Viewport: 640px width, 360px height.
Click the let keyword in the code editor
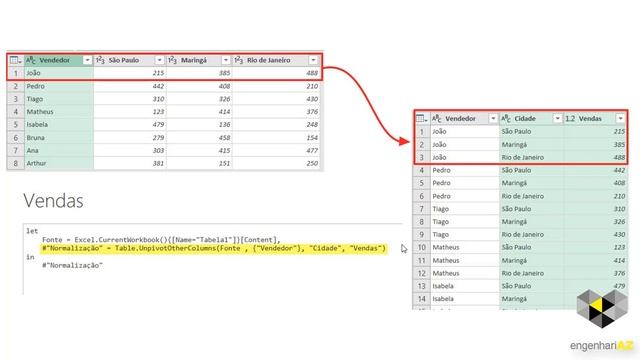[32, 231]
